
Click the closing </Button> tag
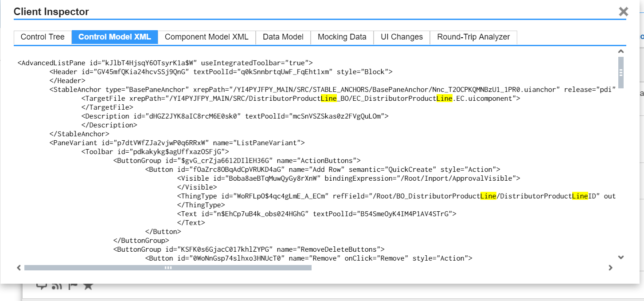(163, 232)
